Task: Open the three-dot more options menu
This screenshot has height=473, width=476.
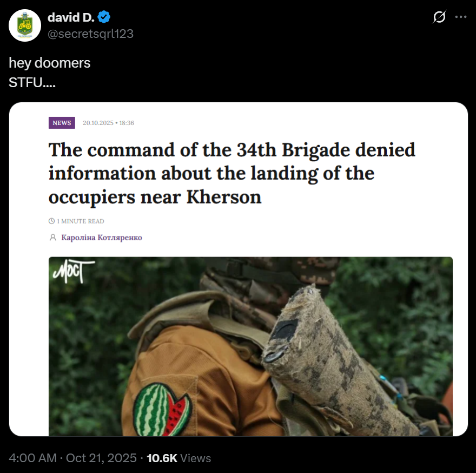Action: pyautogui.click(x=460, y=17)
